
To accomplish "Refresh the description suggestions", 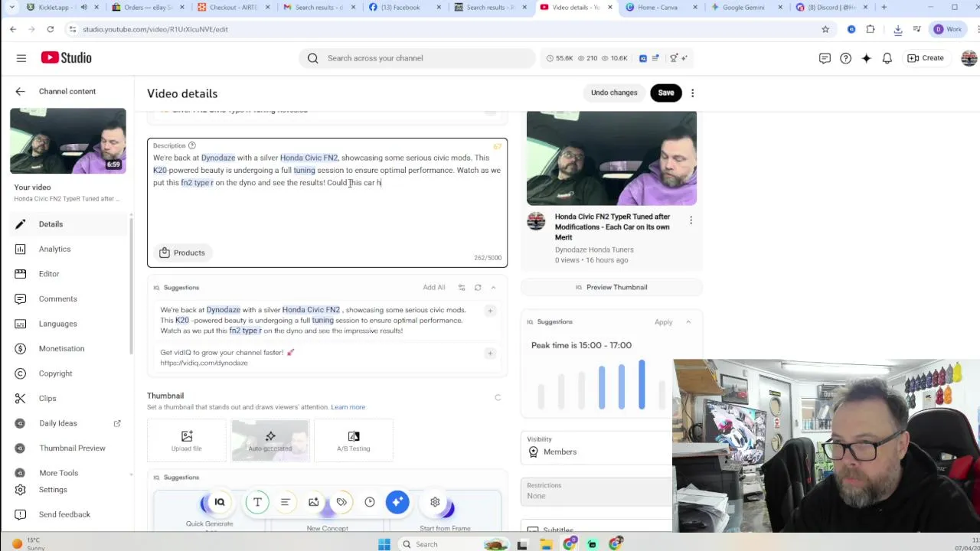I will click(x=478, y=288).
